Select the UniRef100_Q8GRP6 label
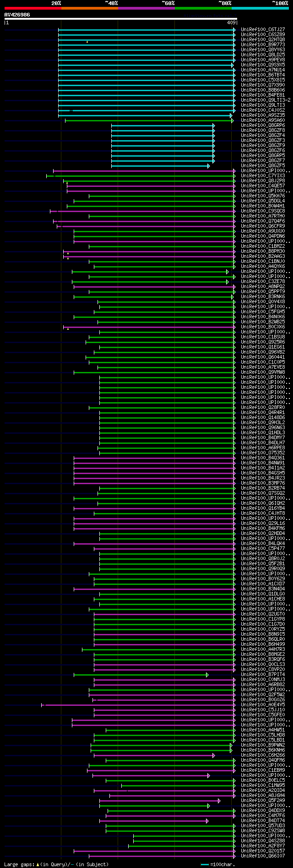The width and height of the screenshot is (293, 868). (263, 125)
